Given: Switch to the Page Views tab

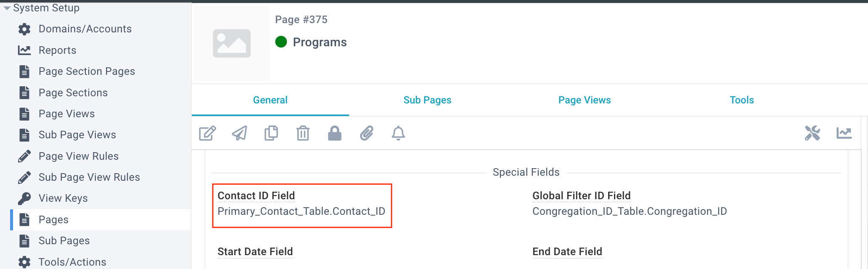Looking at the screenshot, I should pyautogui.click(x=585, y=100).
